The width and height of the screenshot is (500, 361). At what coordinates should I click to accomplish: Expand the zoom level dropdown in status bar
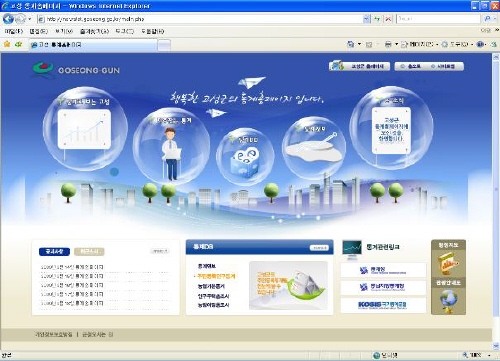489,355
